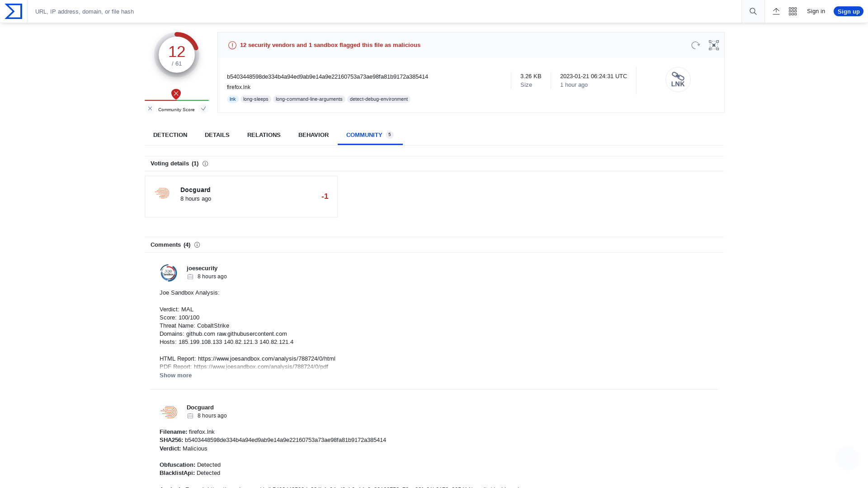Click the LNK file type icon
Image resolution: width=868 pixels, height=488 pixels.
point(678,80)
